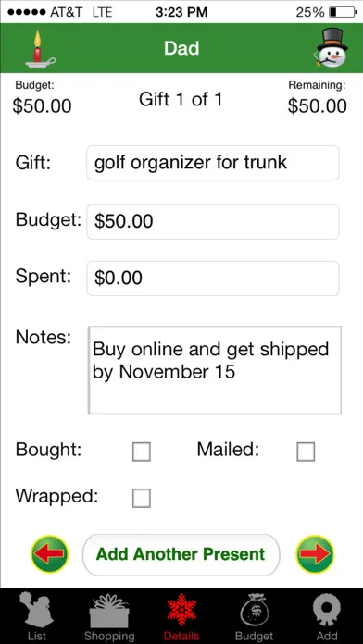Check the Bought checkbox
The width and height of the screenshot is (363, 644).
click(142, 452)
